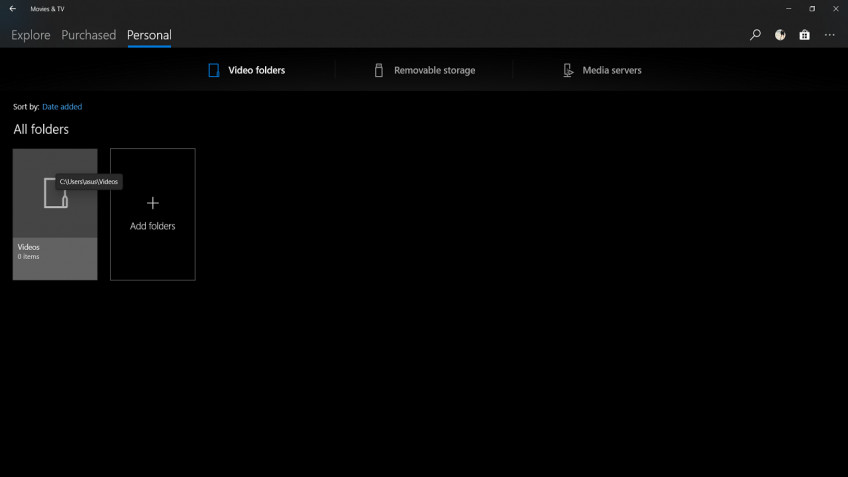Click the Add folders label
848x477 pixels.
(153, 226)
